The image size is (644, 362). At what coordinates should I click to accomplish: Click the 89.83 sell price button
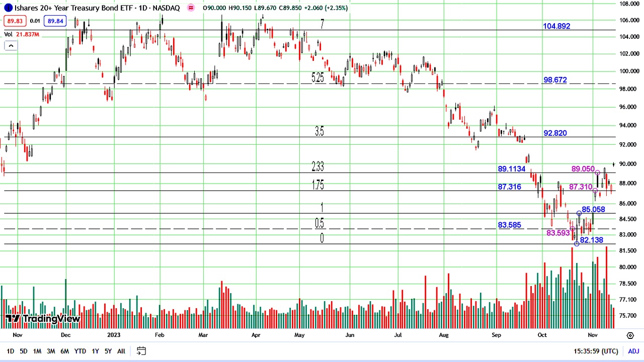15,21
